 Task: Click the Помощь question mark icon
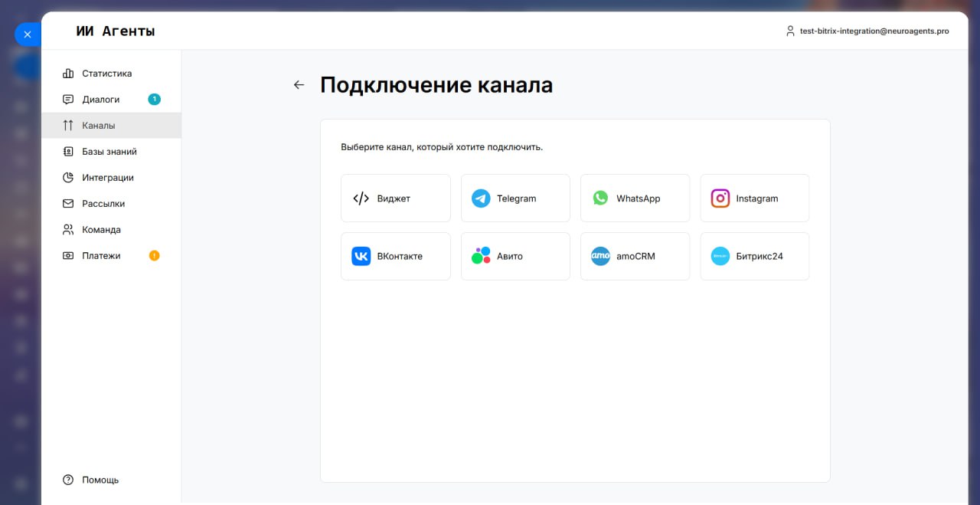[x=68, y=480]
